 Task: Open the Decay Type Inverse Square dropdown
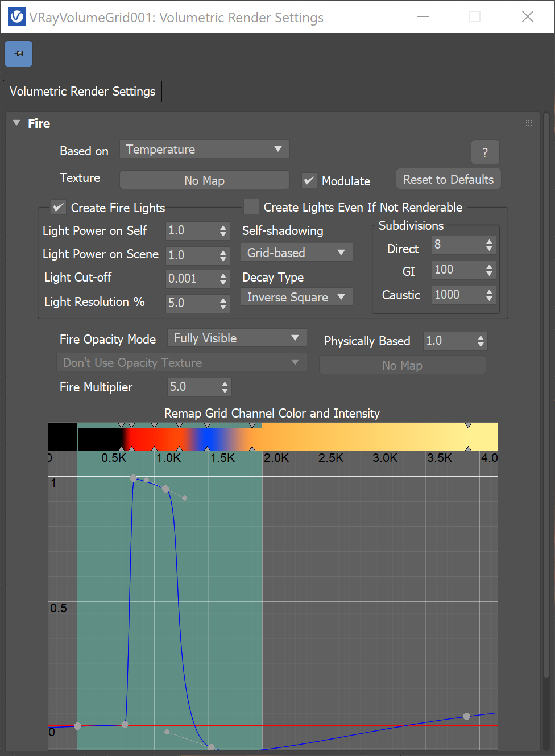(296, 297)
